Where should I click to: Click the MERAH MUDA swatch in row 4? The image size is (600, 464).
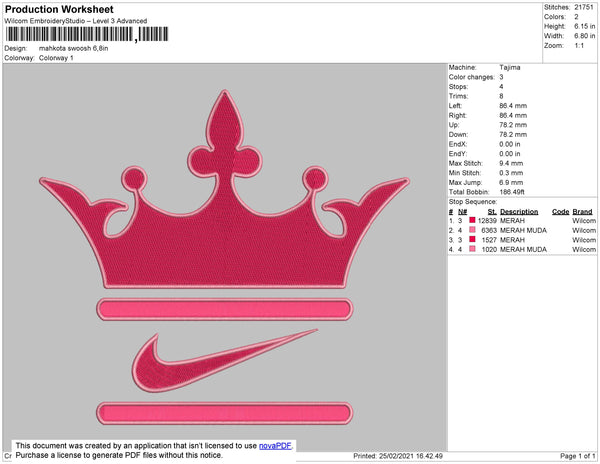point(472,249)
